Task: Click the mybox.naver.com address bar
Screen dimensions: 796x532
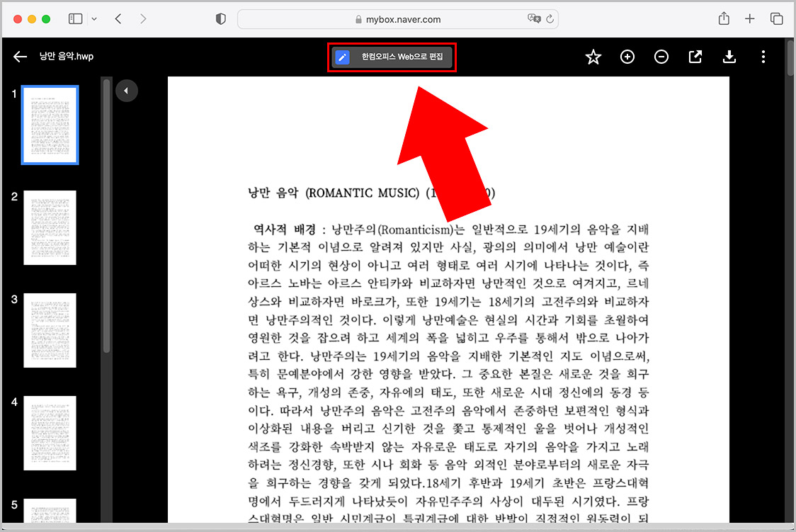Action: pos(397,19)
